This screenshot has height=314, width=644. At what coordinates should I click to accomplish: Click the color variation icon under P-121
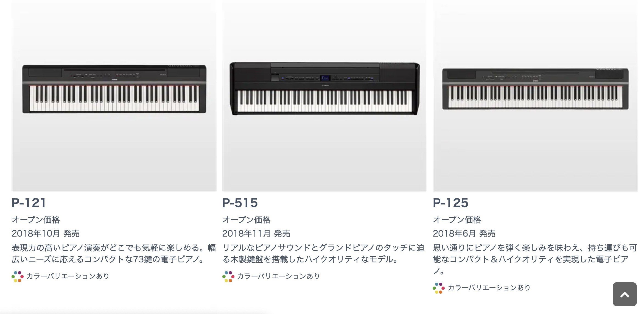(18, 276)
